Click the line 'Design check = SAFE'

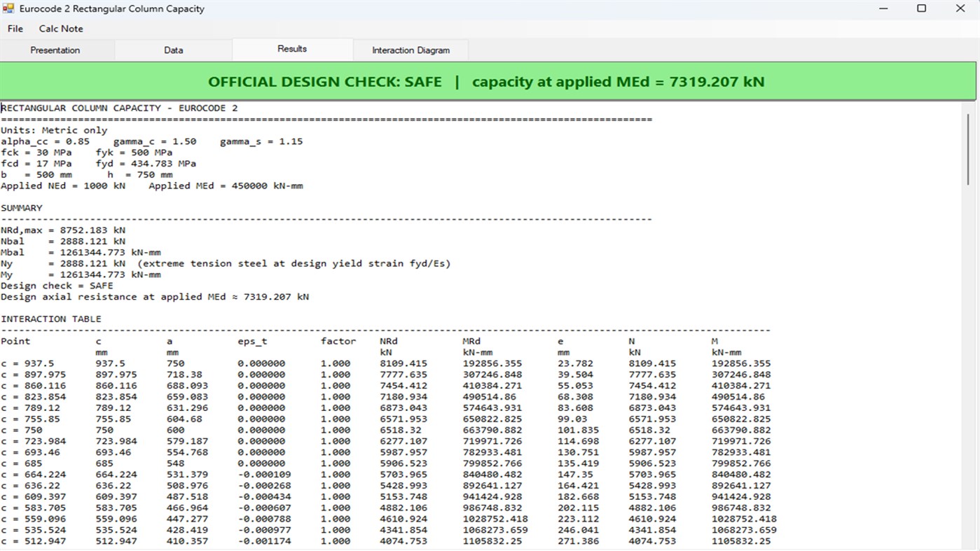(x=57, y=286)
